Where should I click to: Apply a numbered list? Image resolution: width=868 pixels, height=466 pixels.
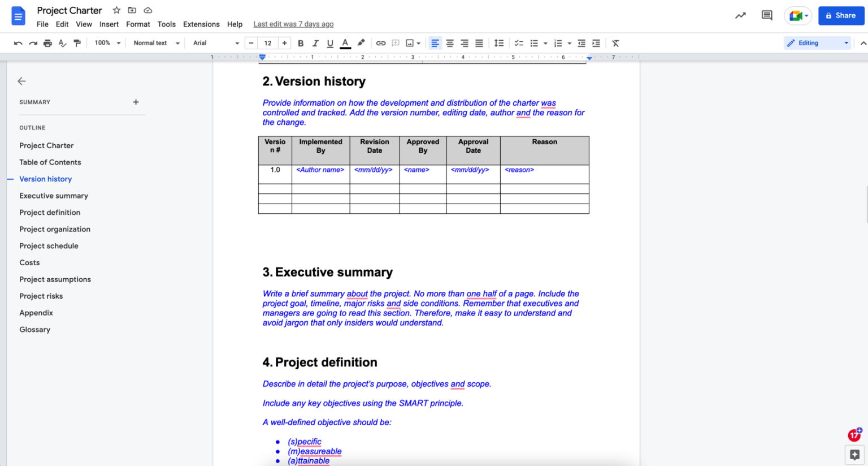[558, 43]
